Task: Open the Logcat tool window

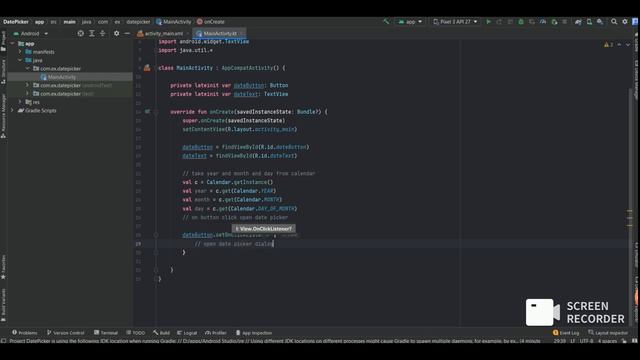Action: (x=187, y=333)
